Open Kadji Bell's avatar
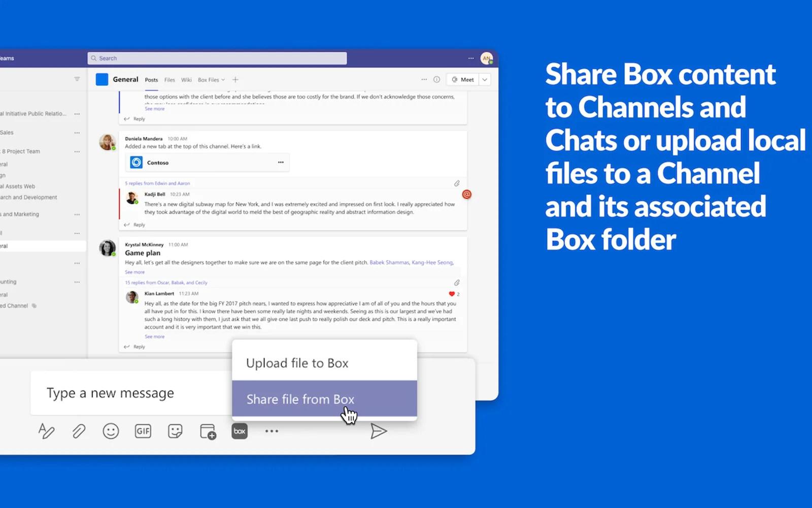 [x=132, y=198]
